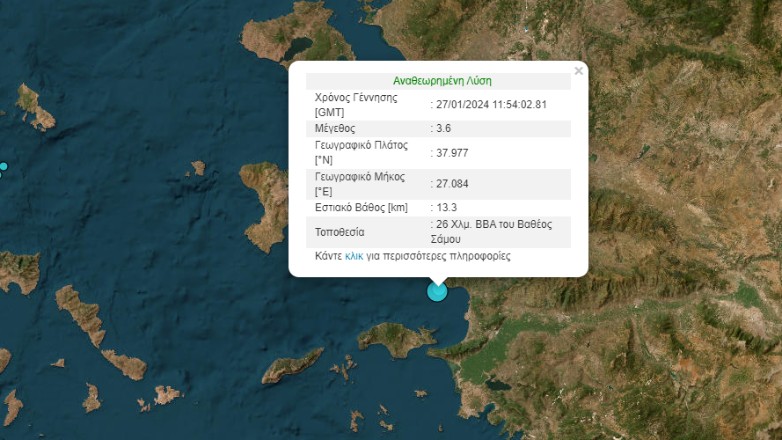Click the 'Τοποθεσία' row label
The height and width of the screenshot is (440, 782).
click(341, 232)
